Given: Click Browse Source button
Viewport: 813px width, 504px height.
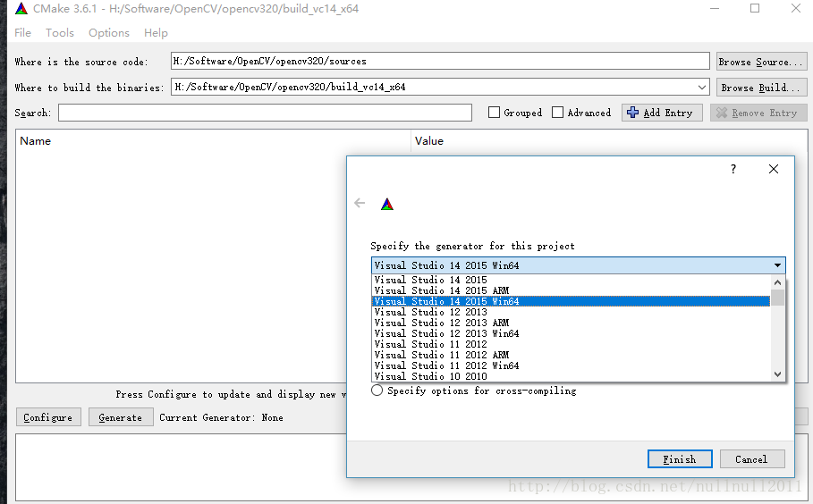Looking at the screenshot, I should [x=762, y=62].
